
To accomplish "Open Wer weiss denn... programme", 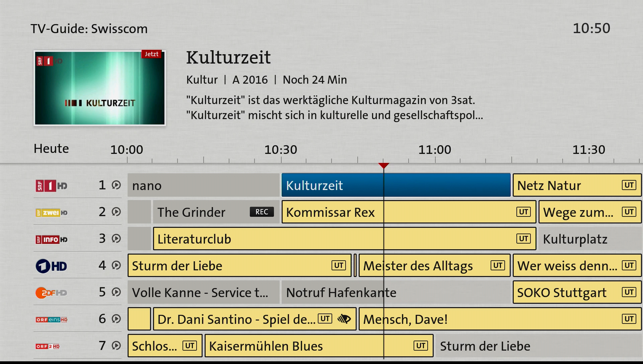I will pos(577,265).
